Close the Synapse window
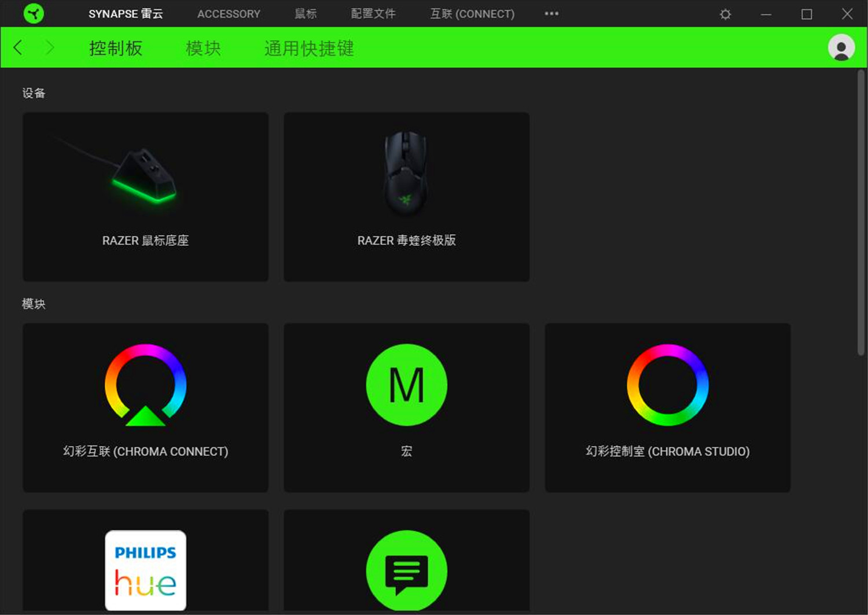The height and width of the screenshot is (615, 868). (x=847, y=14)
